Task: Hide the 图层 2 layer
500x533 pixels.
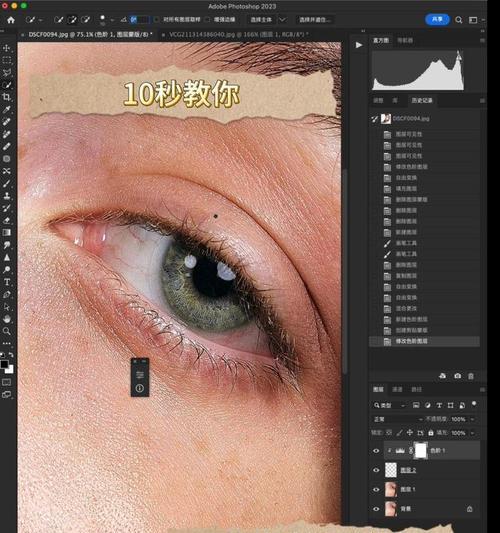Action: point(376,470)
